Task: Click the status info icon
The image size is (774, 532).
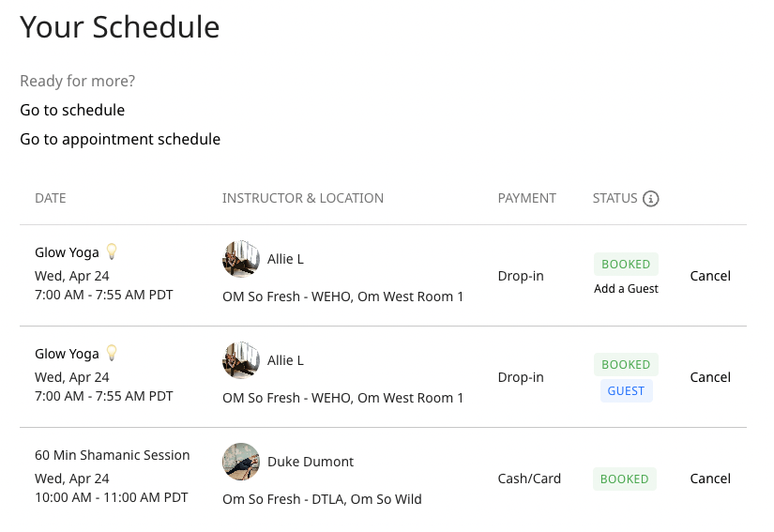Action: tap(651, 199)
